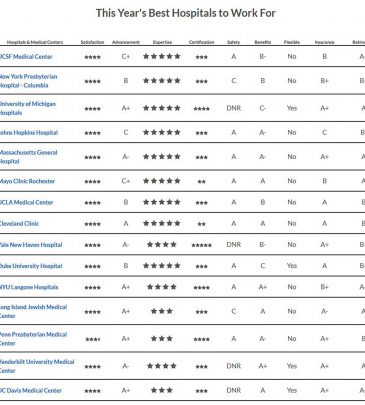Click the Hospitals & Medical Centers header

coord(35,42)
